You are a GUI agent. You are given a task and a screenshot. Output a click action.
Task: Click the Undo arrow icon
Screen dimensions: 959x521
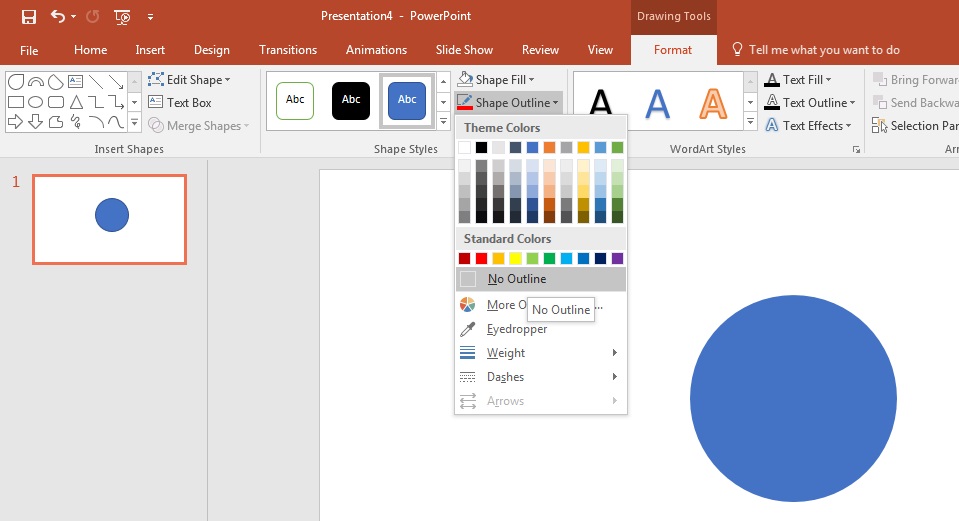pos(57,17)
